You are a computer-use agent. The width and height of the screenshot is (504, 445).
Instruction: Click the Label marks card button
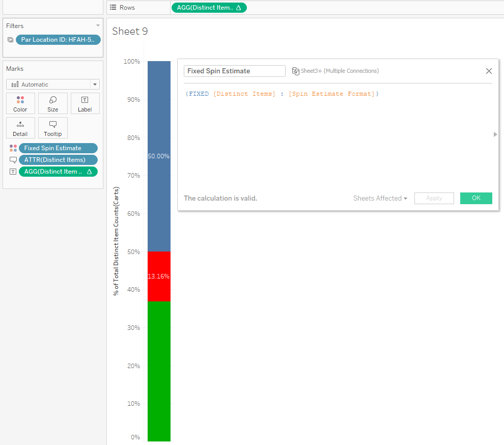[x=85, y=103]
